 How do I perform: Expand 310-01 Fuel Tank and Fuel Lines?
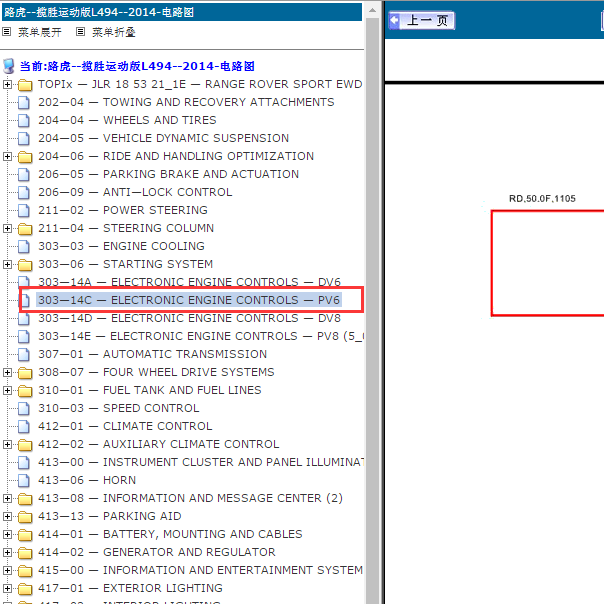(x=7, y=391)
